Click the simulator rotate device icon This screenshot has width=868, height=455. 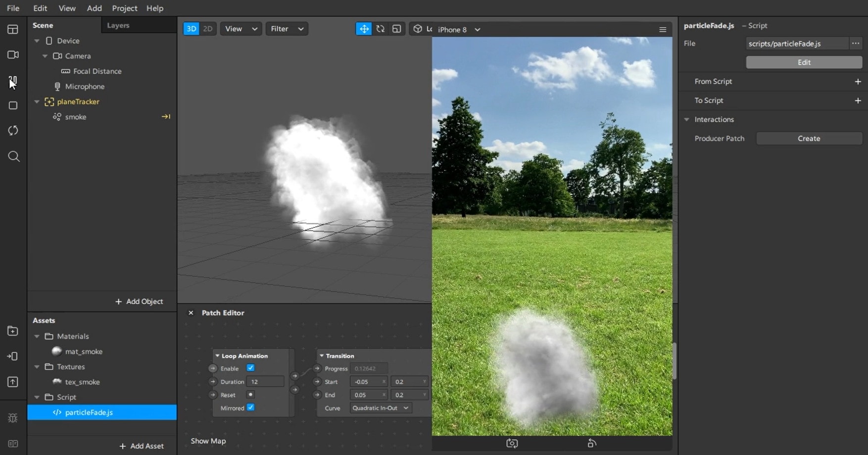(x=592, y=443)
